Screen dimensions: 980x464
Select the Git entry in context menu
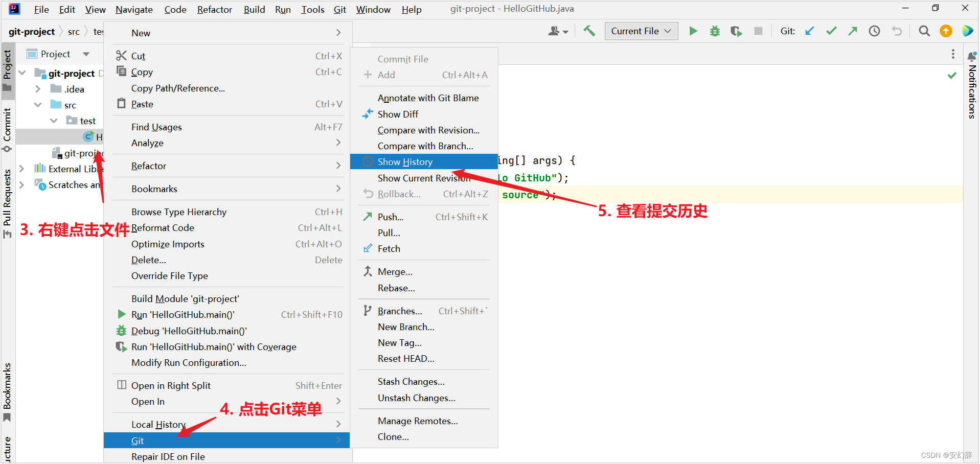point(227,440)
